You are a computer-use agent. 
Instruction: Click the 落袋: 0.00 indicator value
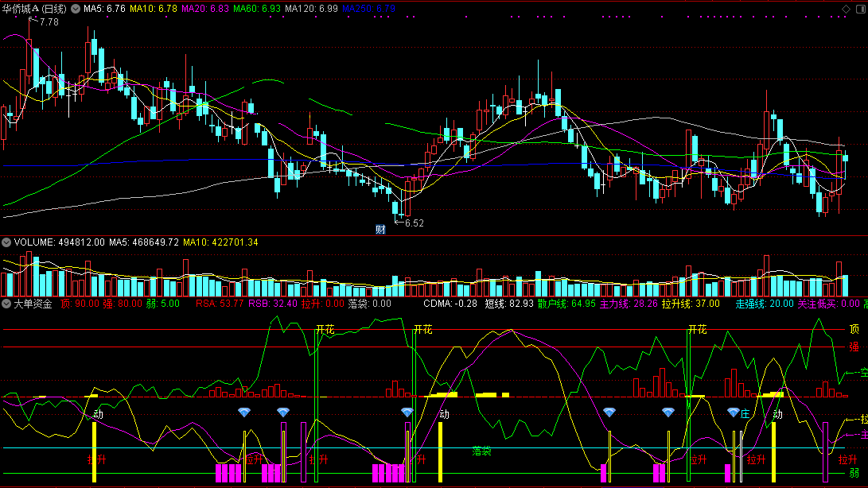[x=369, y=304]
